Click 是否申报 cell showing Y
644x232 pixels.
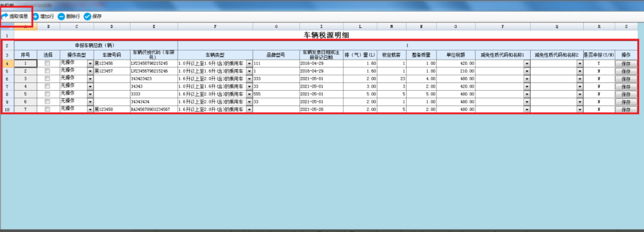(x=599, y=64)
